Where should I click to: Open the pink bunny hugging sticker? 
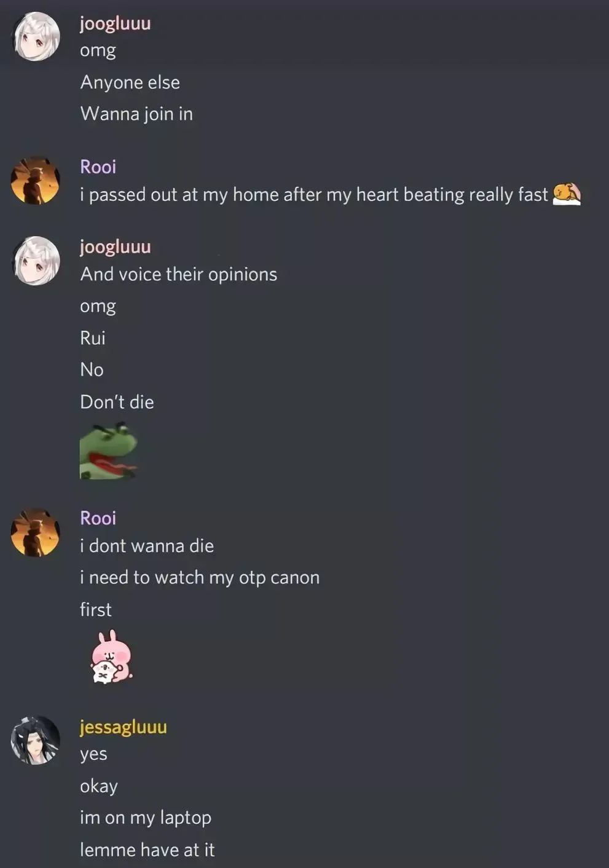tap(112, 657)
